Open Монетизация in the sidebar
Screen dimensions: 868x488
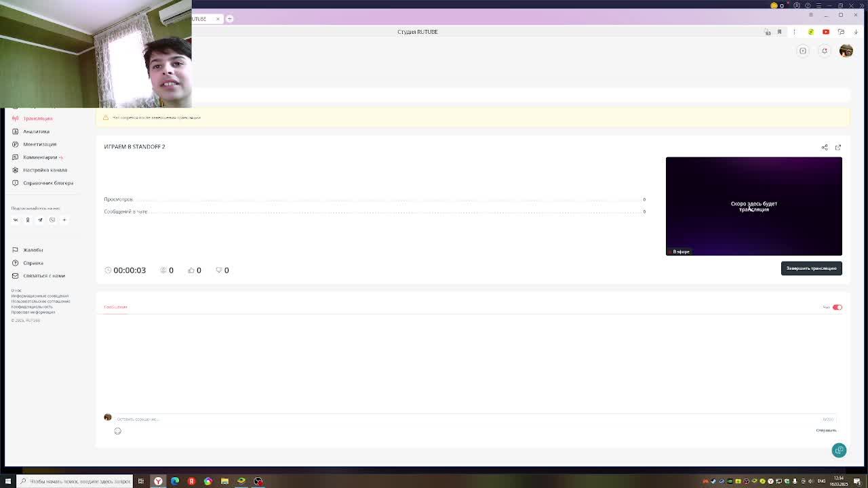click(x=39, y=144)
